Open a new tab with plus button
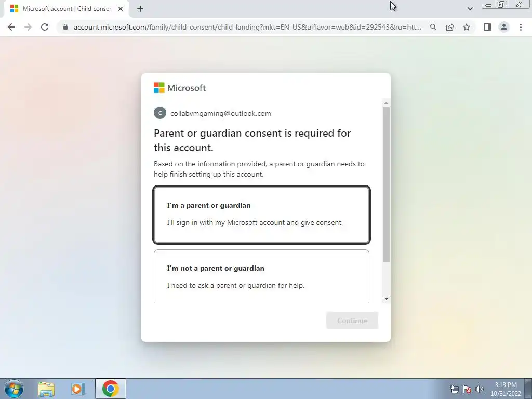 pos(140,9)
